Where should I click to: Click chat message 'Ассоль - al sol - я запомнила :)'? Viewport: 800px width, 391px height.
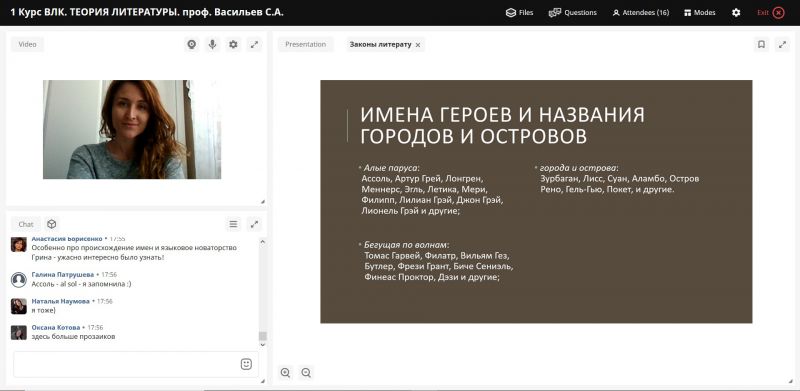82,284
